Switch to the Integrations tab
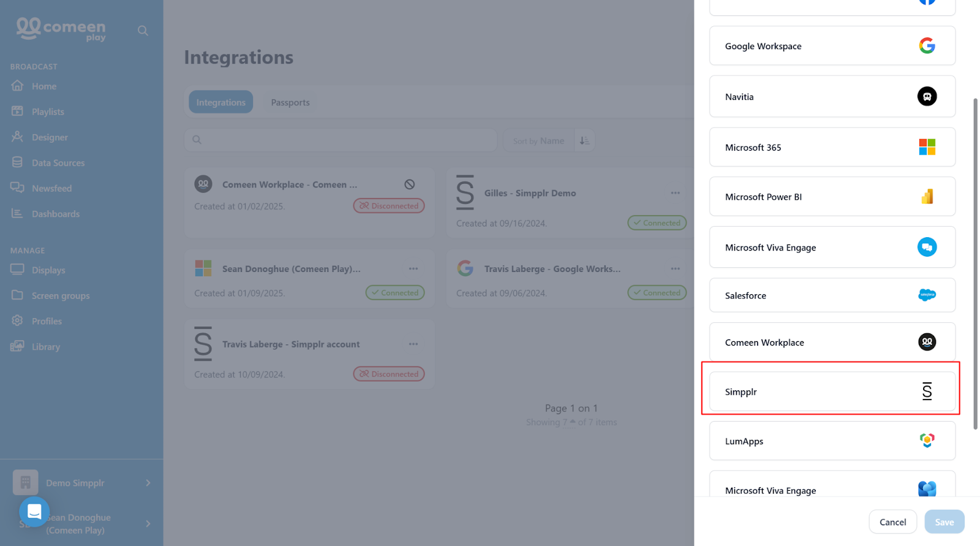The height and width of the screenshot is (546, 980). point(221,102)
